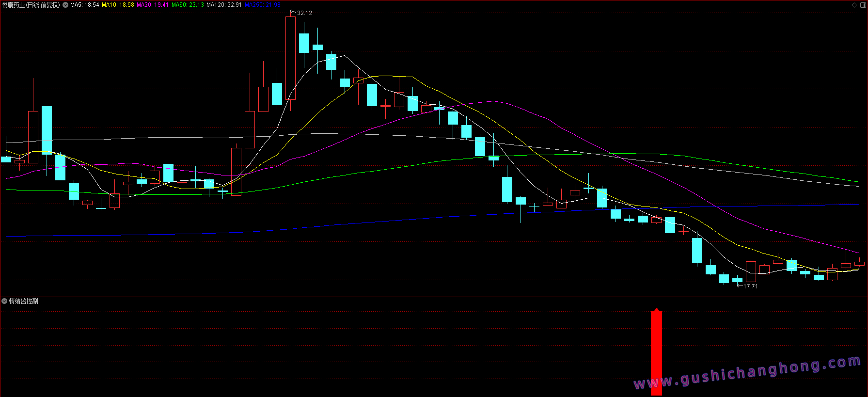Viewport: 868px width, 397px height.
Task: Select the 情绪监控副 indicator name
Action: [24, 301]
